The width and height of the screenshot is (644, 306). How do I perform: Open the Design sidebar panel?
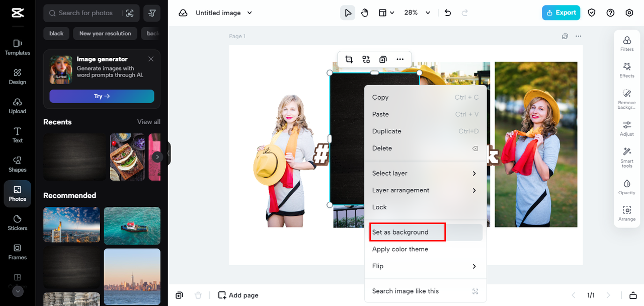click(x=18, y=76)
